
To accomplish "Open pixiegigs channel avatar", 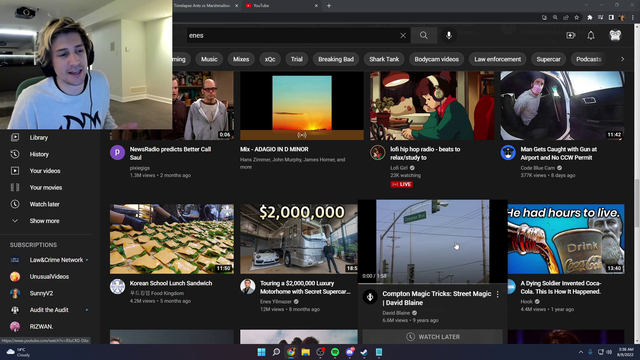I will click(x=117, y=153).
